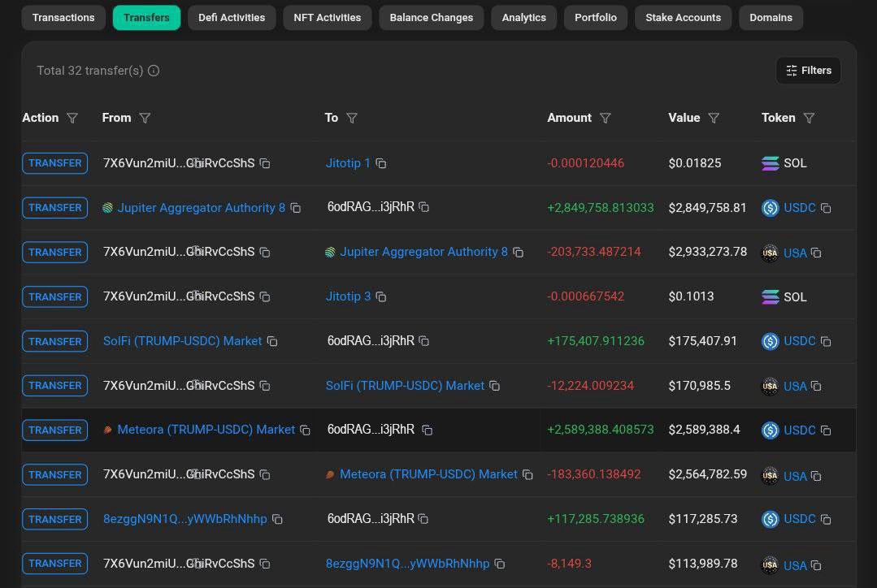Screen dimensions: 877x588
Task: Open Jupiter Aggregator Authority 8 in From column
Action: tap(202, 208)
